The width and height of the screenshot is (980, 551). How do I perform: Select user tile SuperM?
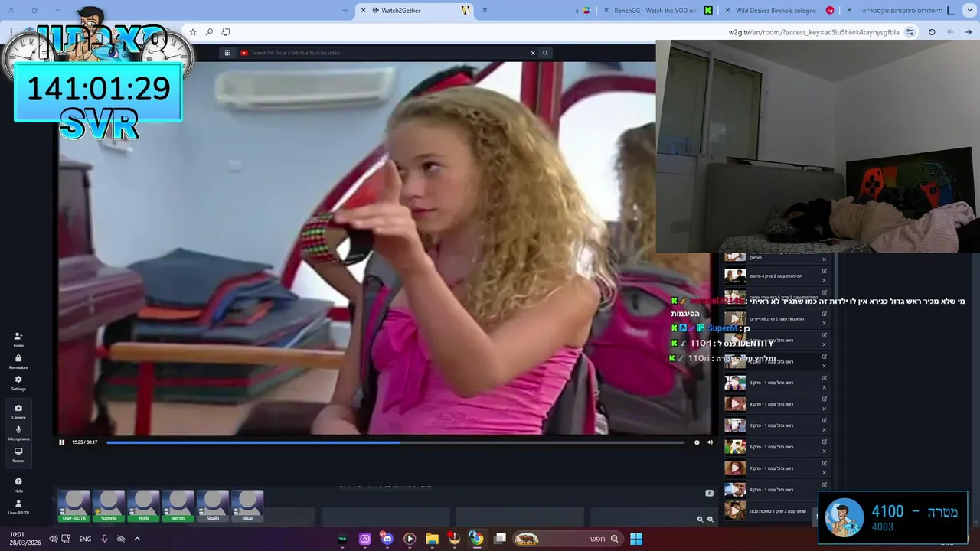coord(109,507)
